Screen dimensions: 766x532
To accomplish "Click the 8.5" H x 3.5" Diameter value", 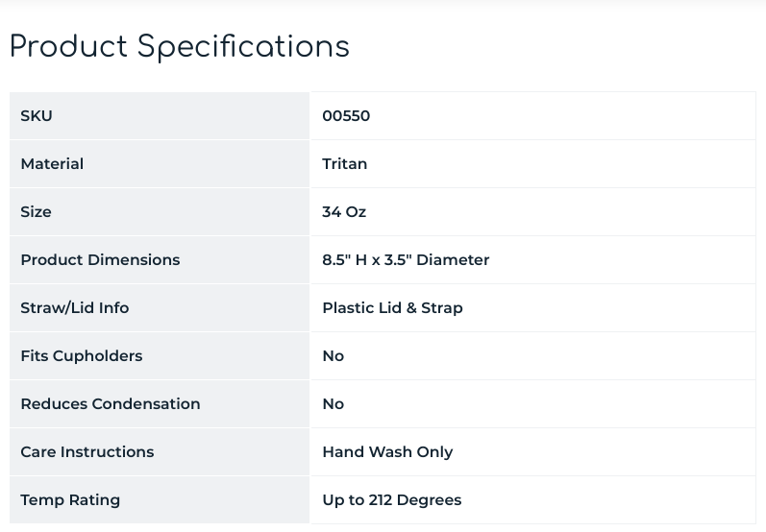I will [x=406, y=260].
